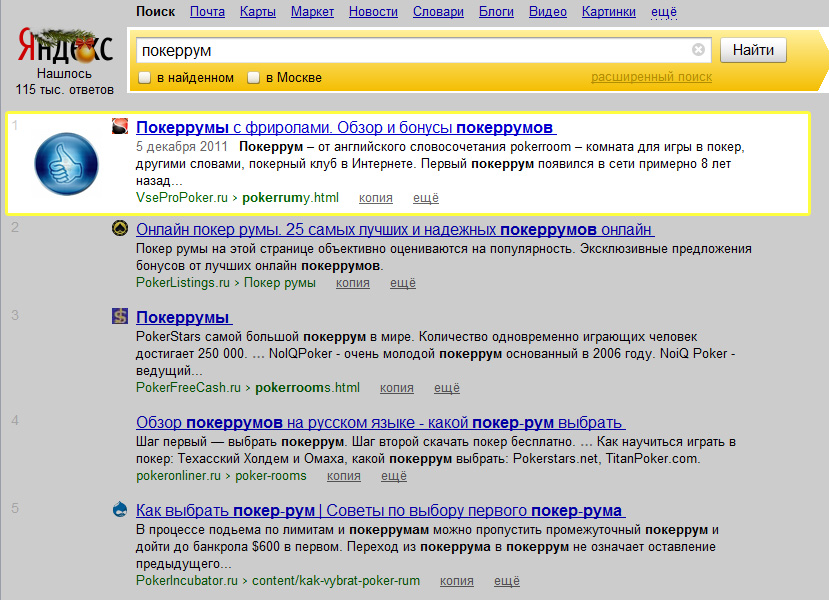This screenshot has height=600, width=829.
Task: Click the PokerListings.ru domain link
Action: click(x=183, y=283)
